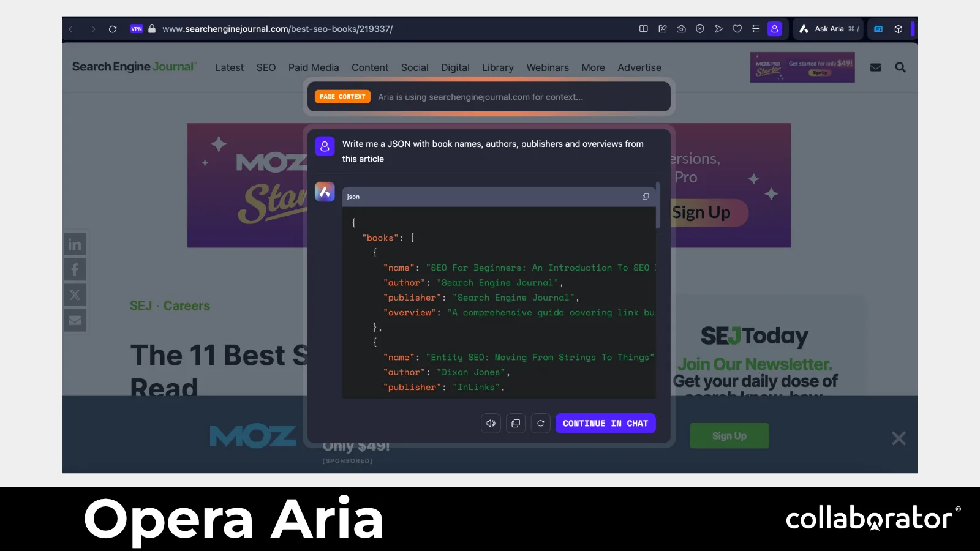Viewport: 980px width, 551px height.
Task: Open easy setup lines icon
Action: [x=756, y=29]
